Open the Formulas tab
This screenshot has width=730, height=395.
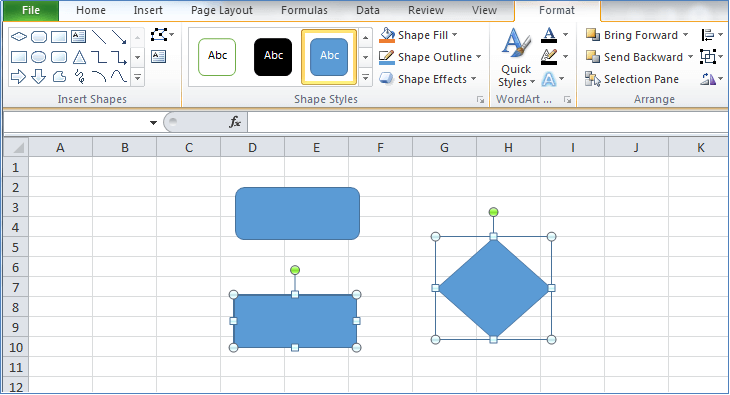click(x=304, y=10)
